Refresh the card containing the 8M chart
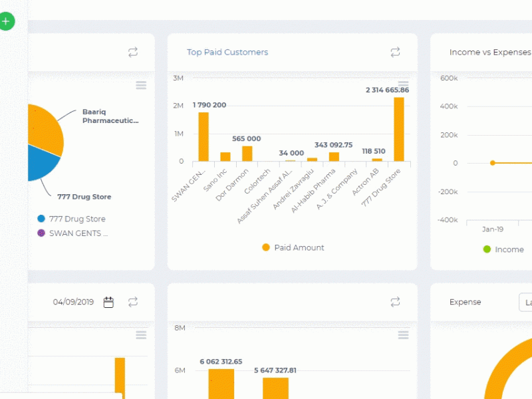This screenshot has height=399, width=532. [x=395, y=302]
